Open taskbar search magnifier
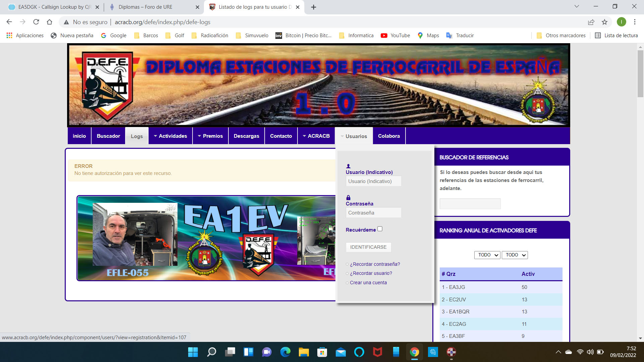Viewport: 644px width, 362px height. point(212,352)
